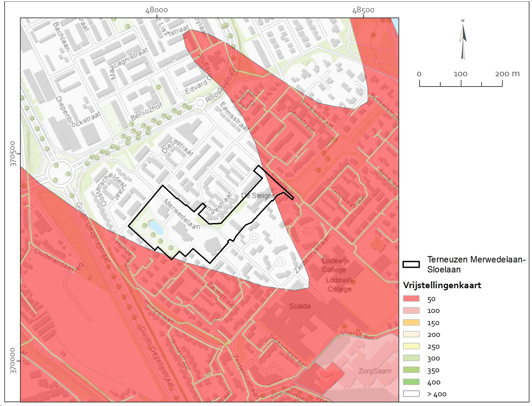Click the ZorgSaam label on the map
The image size is (532, 406).
(x=375, y=371)
